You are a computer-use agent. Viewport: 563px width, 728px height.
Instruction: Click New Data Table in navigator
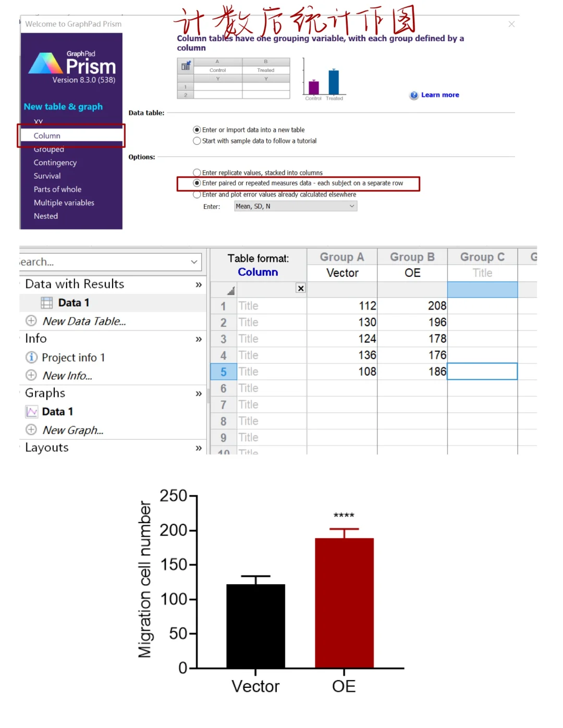tap(84, 321)
